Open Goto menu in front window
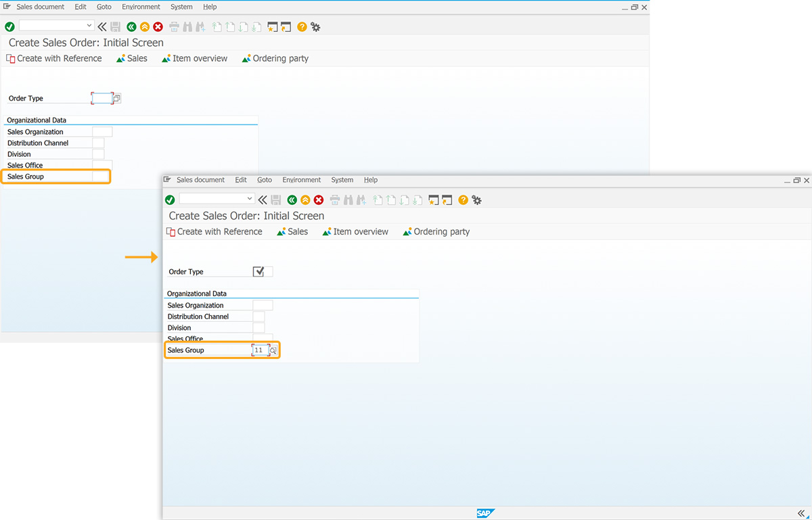Viewport: 812px width, 520px height. pyautogui.click(x=265, y=180)
